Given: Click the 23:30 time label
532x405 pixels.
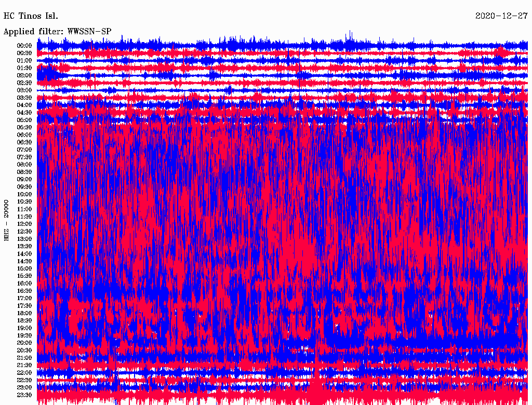Looking at the screenshot, I should click(25, 395).
